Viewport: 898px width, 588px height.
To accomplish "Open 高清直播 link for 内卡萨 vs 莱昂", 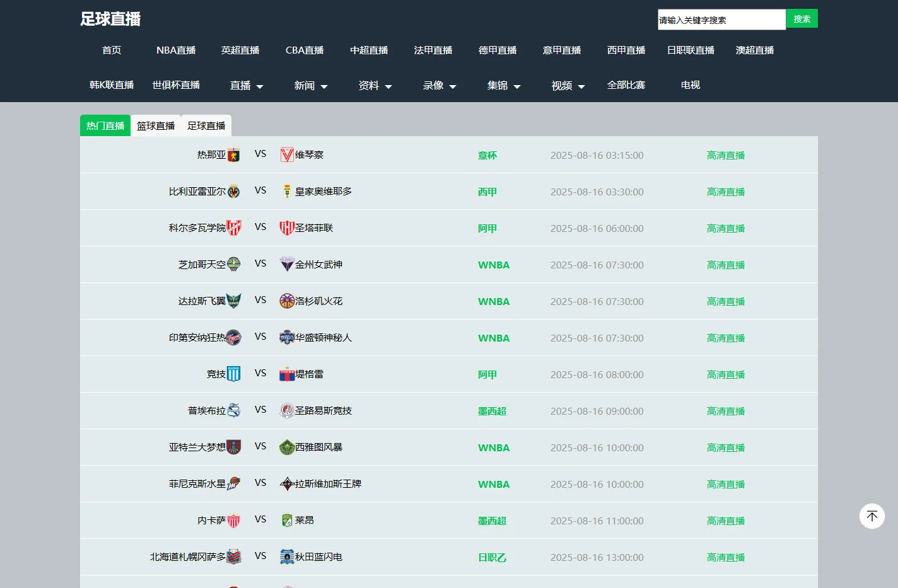I will 726,521.
